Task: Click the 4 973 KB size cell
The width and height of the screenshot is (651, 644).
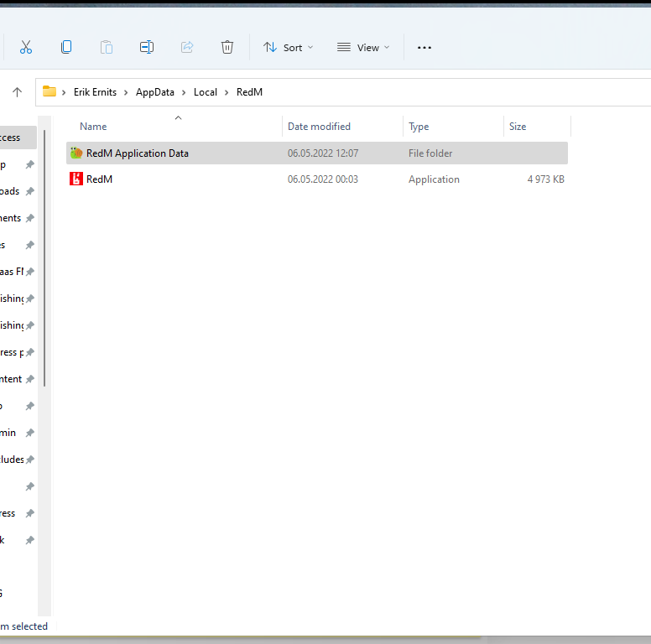Action: tap(545, 179)
